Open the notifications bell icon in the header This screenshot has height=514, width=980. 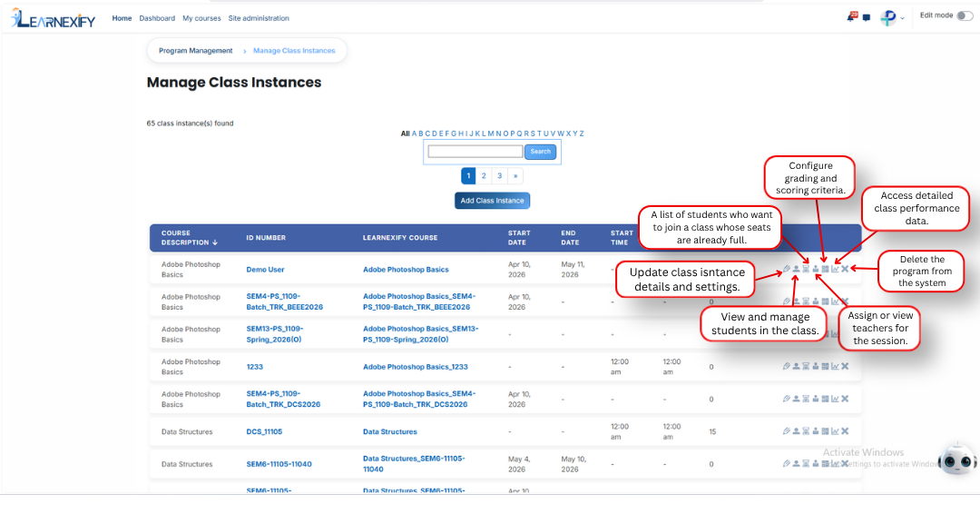click(x=851, y=17)
